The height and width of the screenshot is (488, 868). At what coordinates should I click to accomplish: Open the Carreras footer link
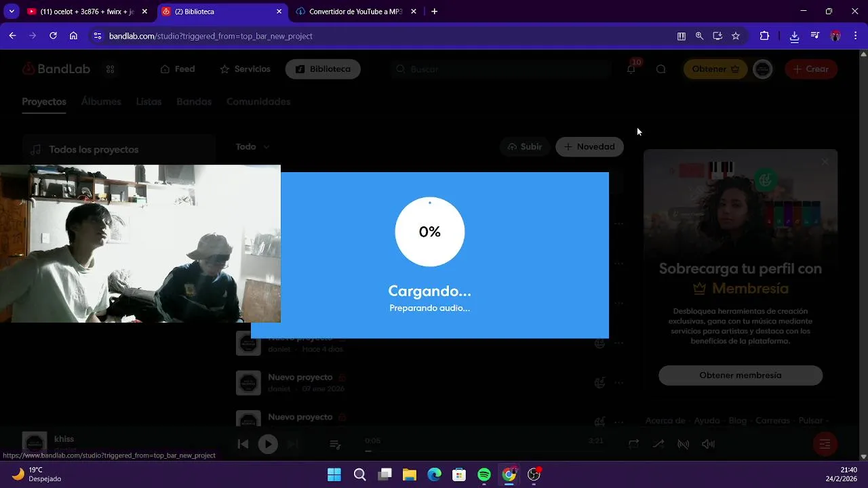[x=772, y=420]
